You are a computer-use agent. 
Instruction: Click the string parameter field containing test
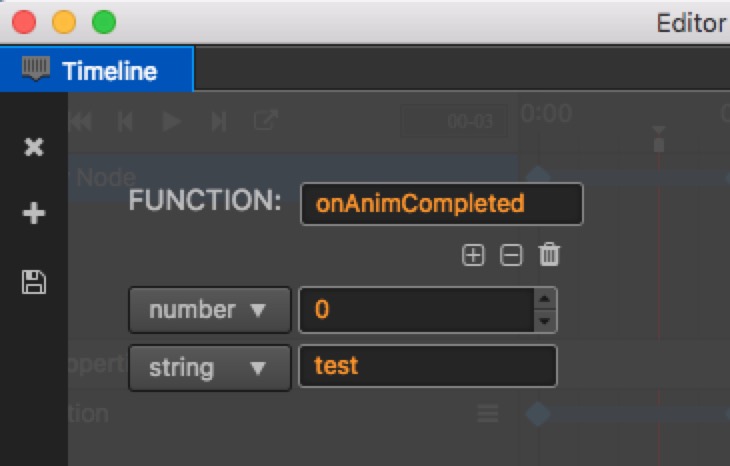point(428,366)
